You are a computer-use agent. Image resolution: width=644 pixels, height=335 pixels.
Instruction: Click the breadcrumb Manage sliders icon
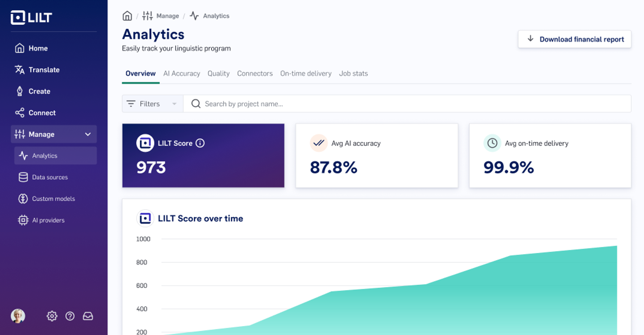(x=147, y=16)
